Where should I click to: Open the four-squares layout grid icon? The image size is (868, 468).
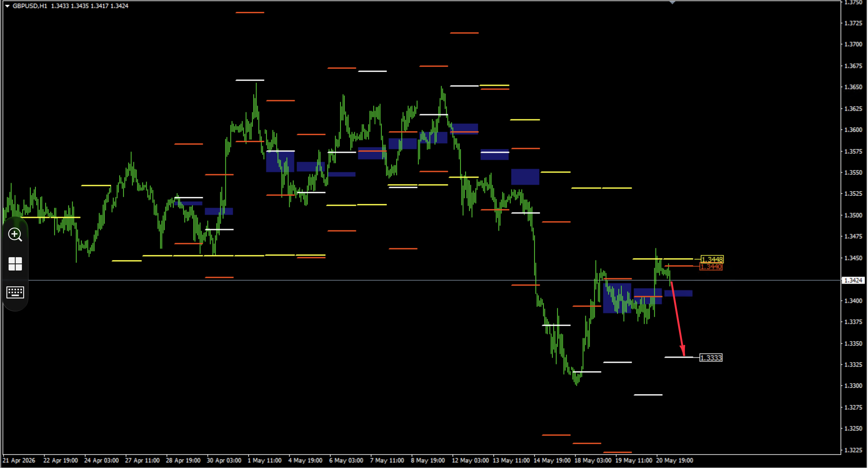point(15,264)
